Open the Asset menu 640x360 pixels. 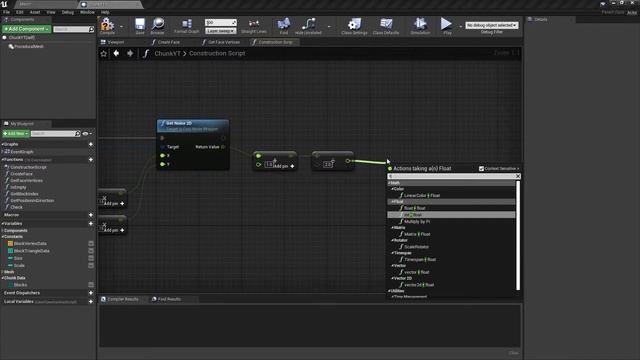(x=35, y=12)
